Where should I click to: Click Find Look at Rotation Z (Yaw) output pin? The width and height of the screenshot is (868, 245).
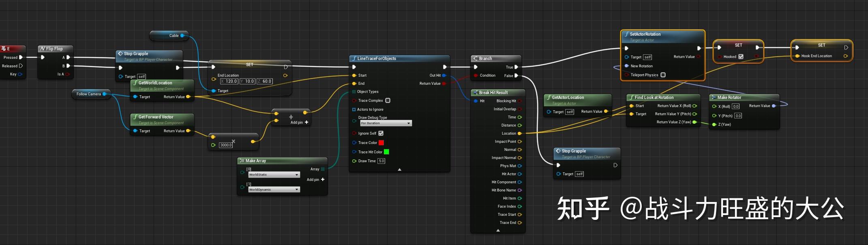[x=694, y=122]
